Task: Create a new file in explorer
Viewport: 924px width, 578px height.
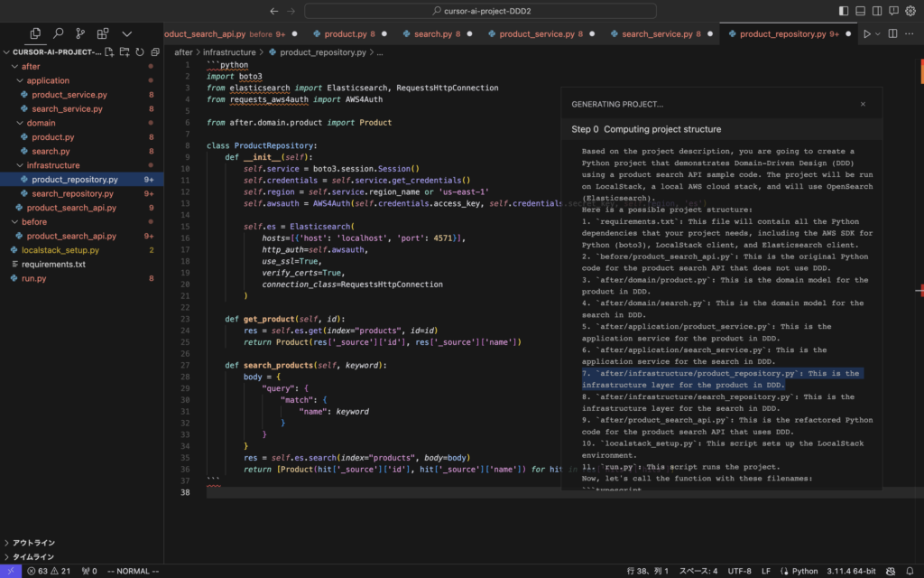Action: (x=109, y=51)
